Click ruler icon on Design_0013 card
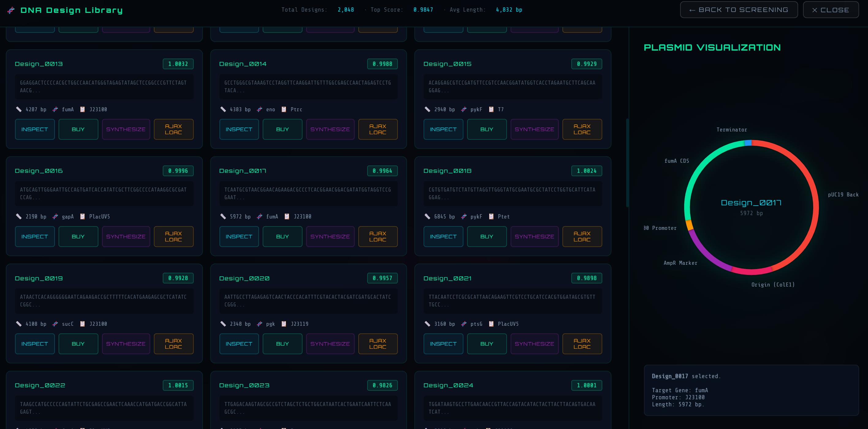The image size is (868, 429). pyautogui.click(x=19, y=109)
